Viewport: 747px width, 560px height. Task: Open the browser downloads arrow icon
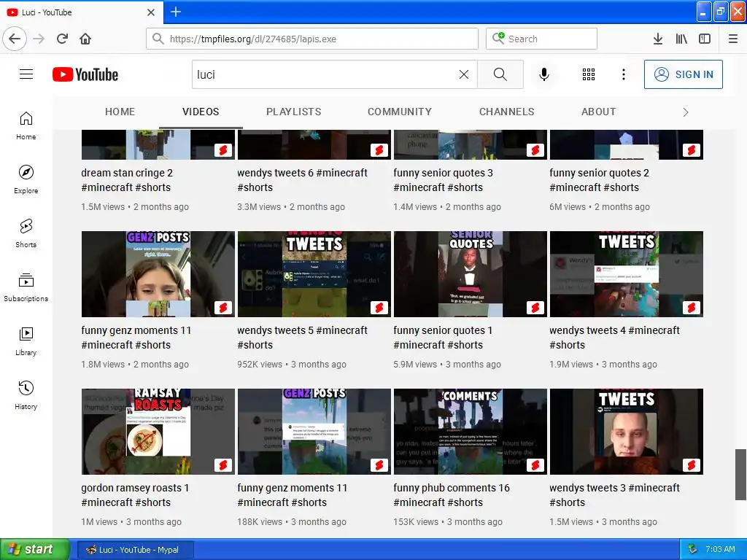(x=658, y=39)
